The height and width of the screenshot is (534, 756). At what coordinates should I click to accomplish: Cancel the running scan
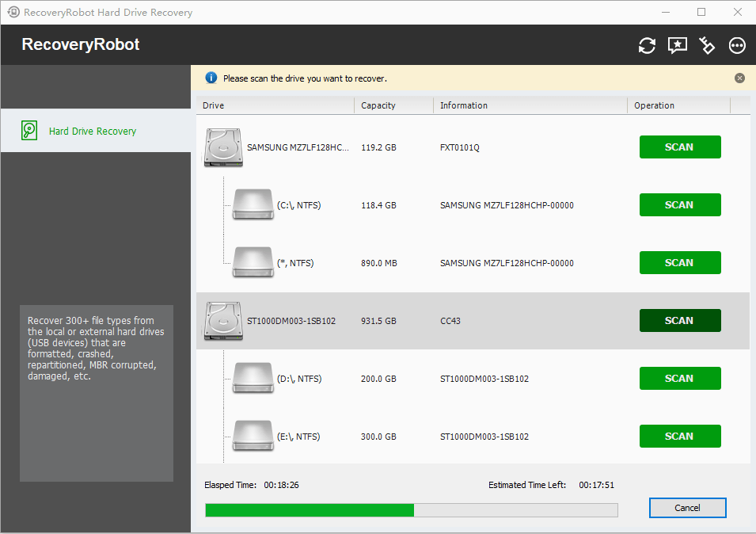click(688, 508)
